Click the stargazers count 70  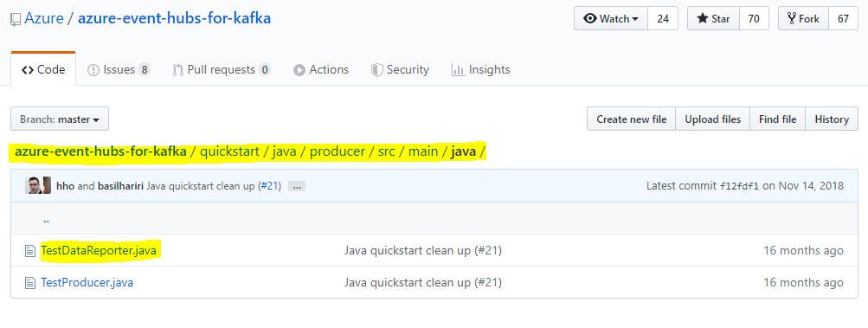click(x=754, y=18)
